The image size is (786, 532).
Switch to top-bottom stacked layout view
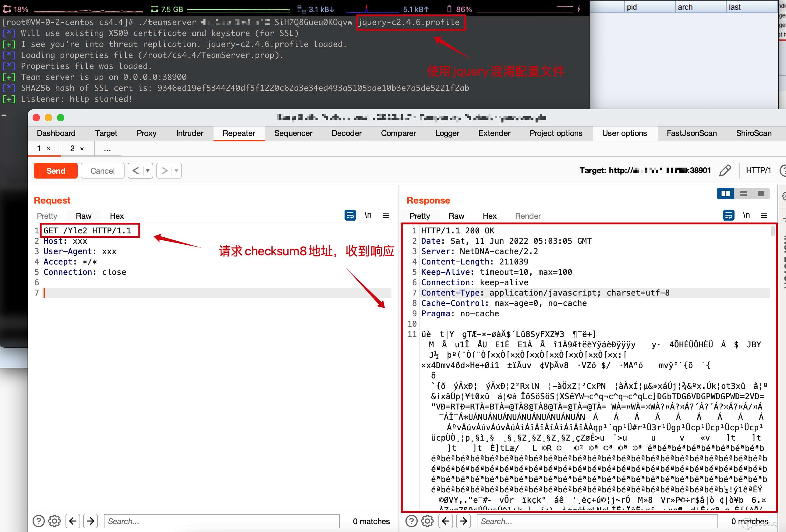coord(743,193)
